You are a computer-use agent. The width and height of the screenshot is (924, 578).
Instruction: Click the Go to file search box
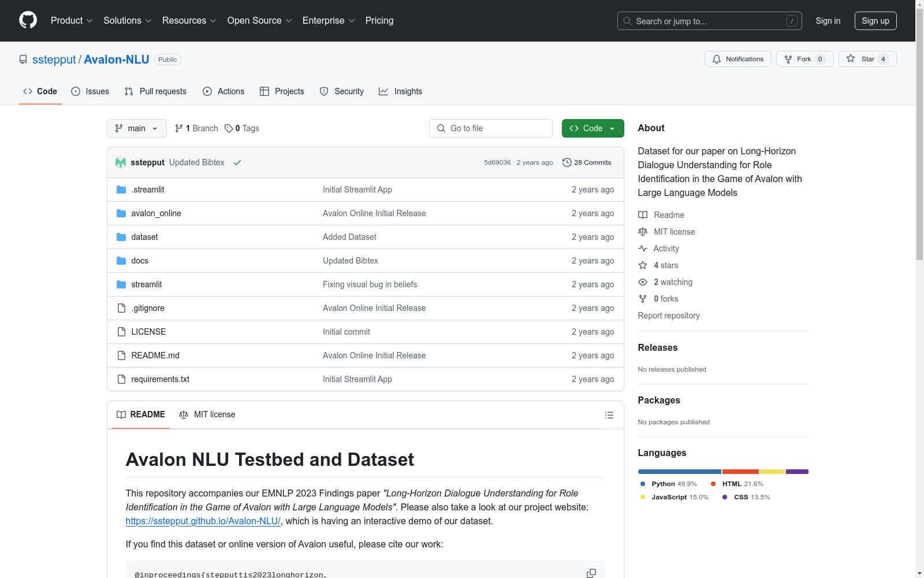pos(491,128)
